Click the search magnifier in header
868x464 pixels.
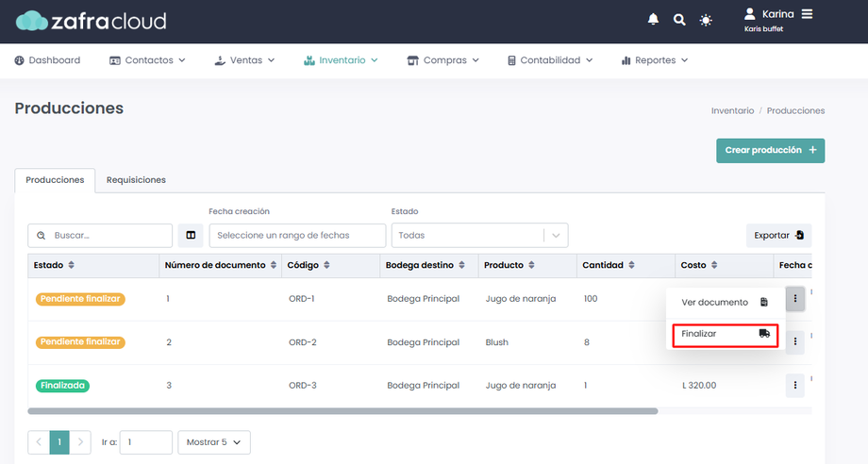pyautogui.click(x=679, y=20)
